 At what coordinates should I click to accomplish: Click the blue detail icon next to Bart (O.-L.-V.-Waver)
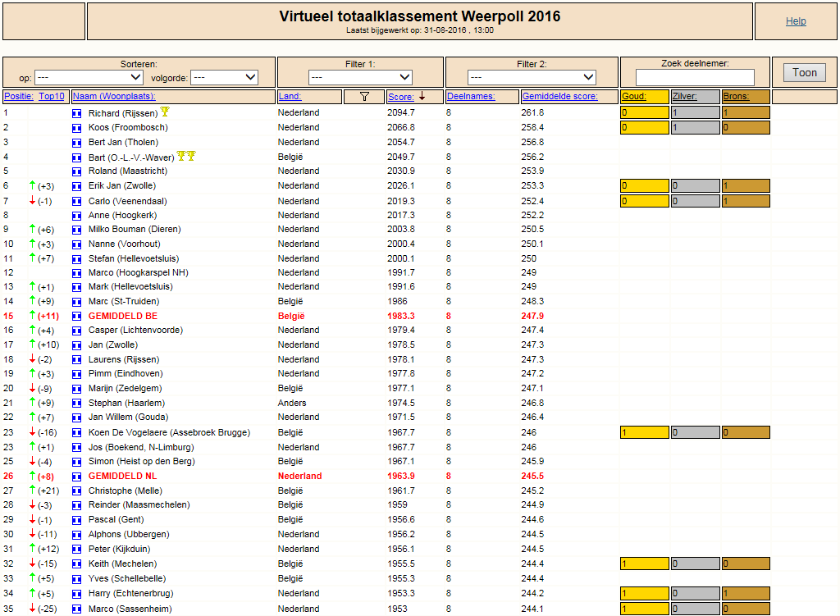76,158
